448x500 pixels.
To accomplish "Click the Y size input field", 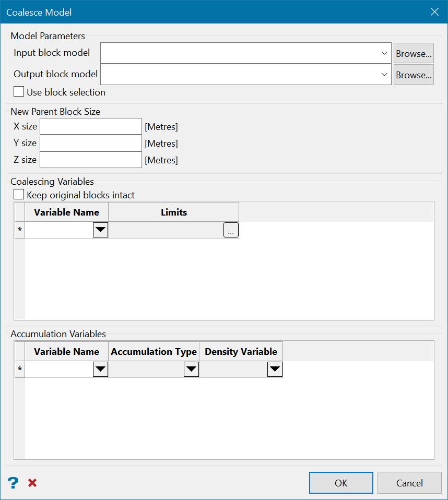I will tap(91, 143).
